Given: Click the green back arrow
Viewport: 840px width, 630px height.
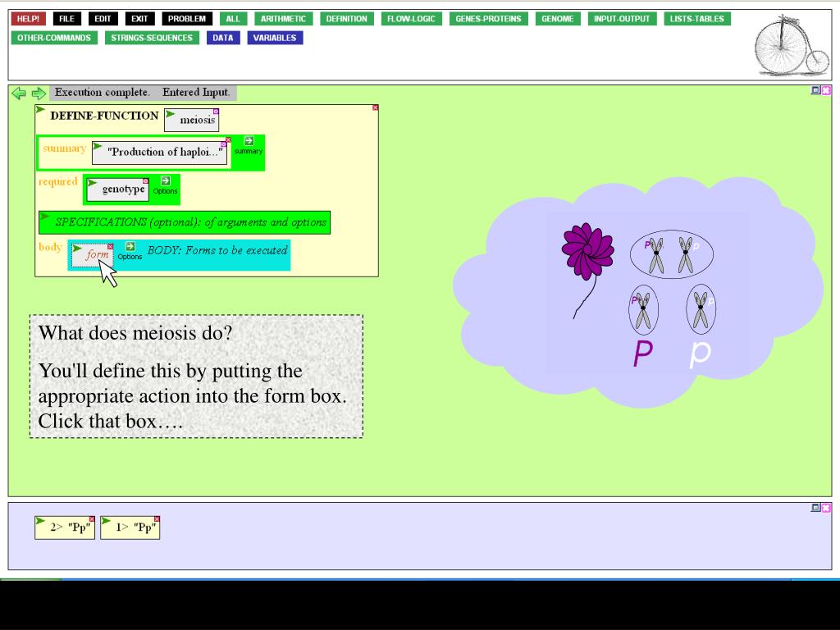Looking at the screenshot, I should pos(19,94).
